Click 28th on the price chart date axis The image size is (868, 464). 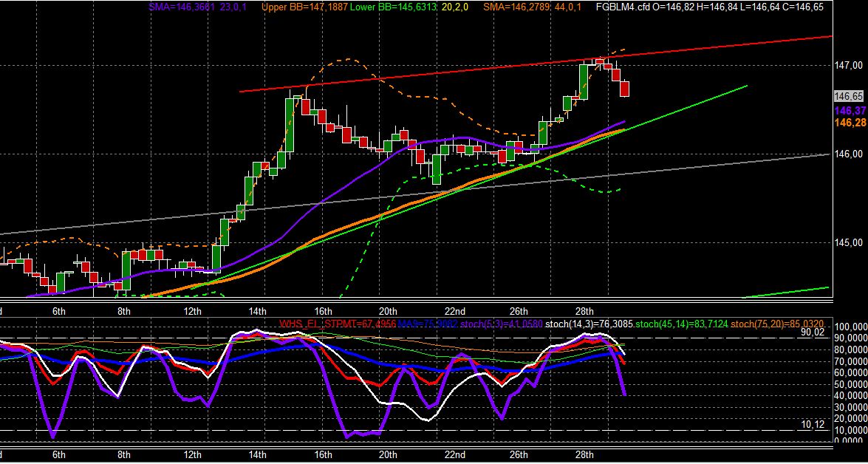(x=584, y=310)
